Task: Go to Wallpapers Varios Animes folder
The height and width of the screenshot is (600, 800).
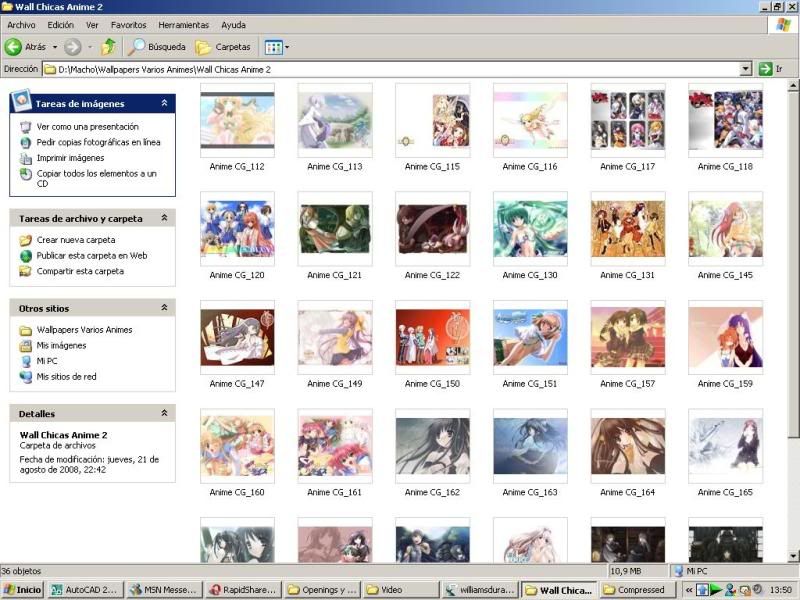Action: pyautogui.click(x=84, y=330)
